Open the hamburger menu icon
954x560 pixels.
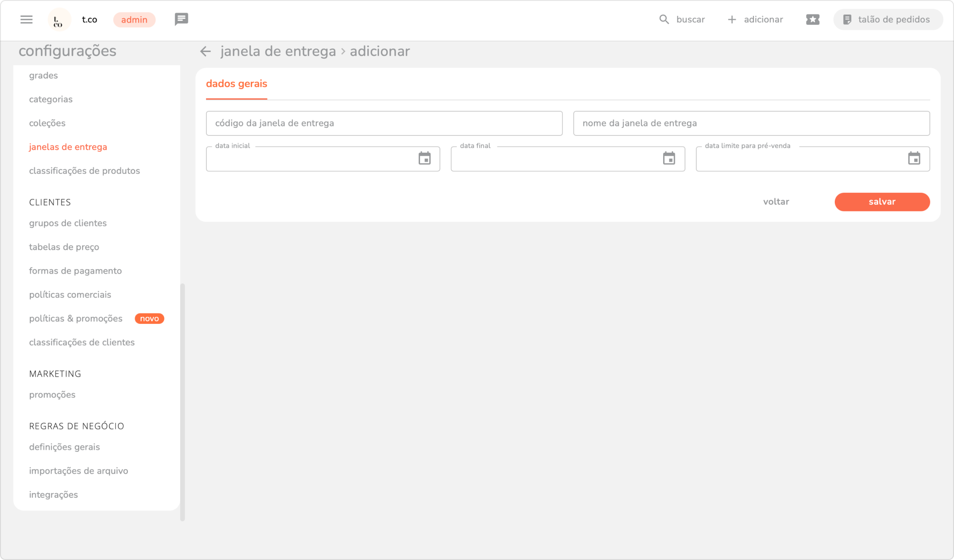pyautogui.click(x=27, y=19)
